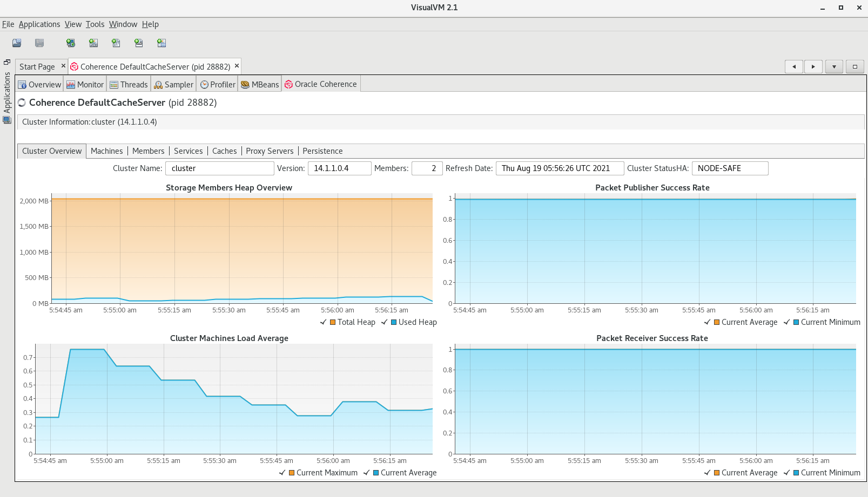The height and width of the screenshot is (497, 868).
Task: Toggle Current Maximum in Load Average chart
Action: (x=282, y=473)
